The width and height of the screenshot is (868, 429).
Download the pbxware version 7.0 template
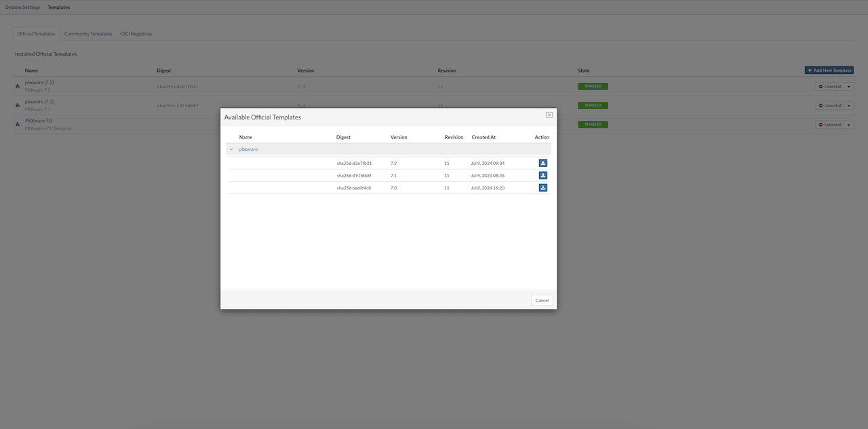click(542, 187)
